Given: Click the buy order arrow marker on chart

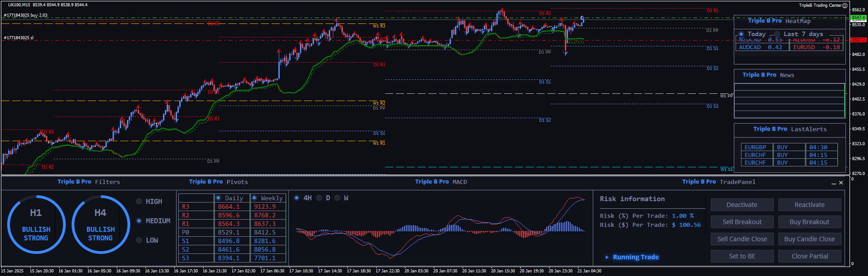Looking at the screenshot, I should coord(582,18).
